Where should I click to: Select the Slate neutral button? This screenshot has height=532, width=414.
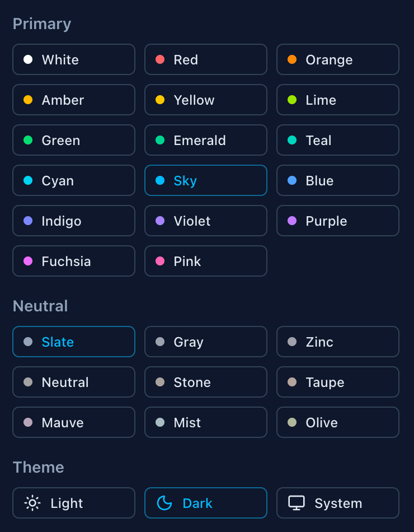tap(73, 342)
